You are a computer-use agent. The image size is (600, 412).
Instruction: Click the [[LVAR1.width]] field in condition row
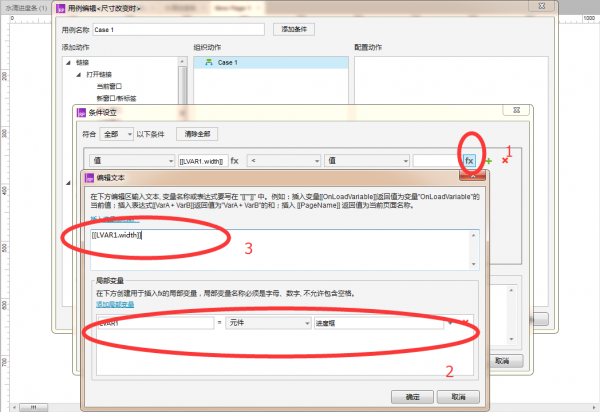tap(203, 161)
